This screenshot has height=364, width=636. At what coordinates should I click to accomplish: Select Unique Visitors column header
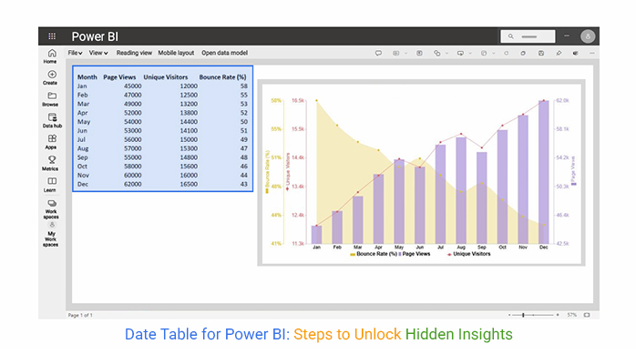click(166, 77)
